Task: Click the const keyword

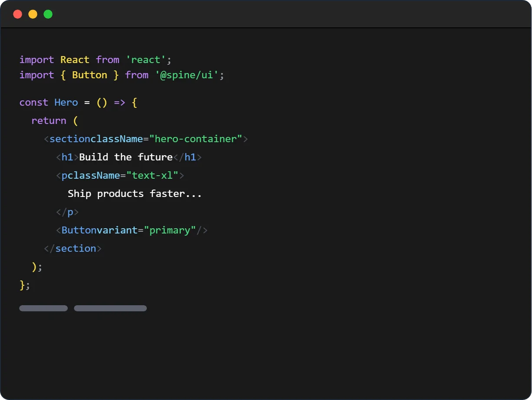Action: (x=34, y=103)
